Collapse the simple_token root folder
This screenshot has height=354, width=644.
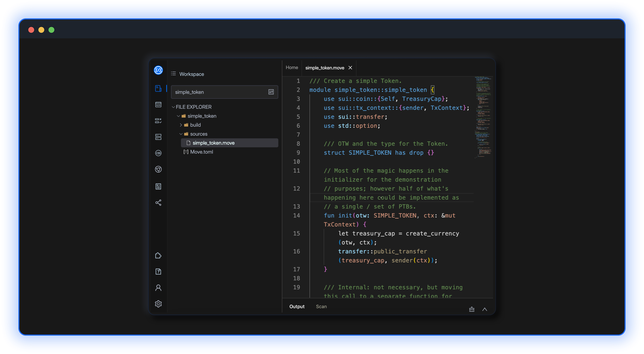[x=178, y=116]
